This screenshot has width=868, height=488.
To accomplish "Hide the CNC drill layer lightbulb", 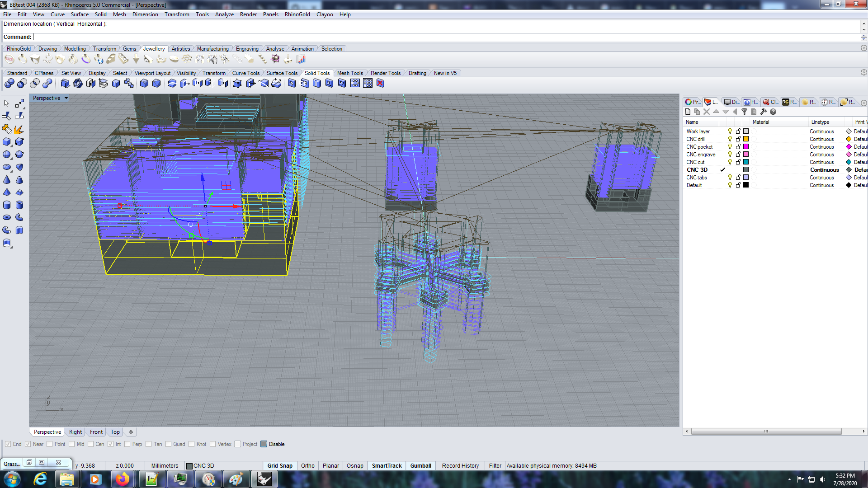I will (x=730, y=139).
